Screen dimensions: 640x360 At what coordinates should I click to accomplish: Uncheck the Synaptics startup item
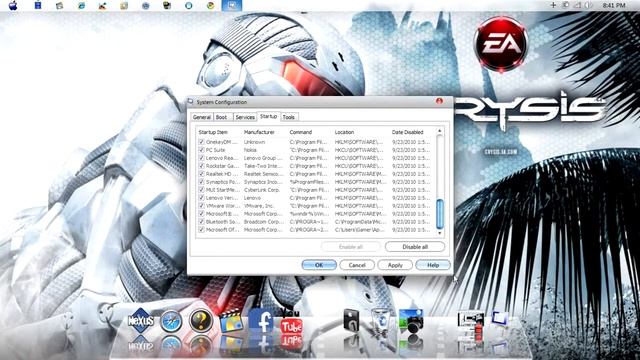(x=201, y=182)
